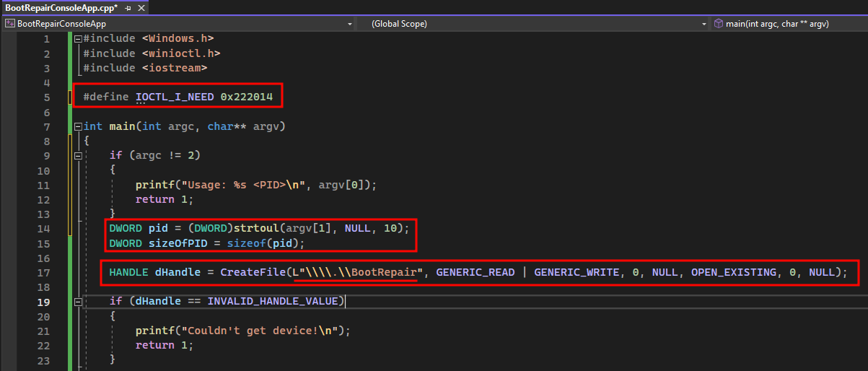868x371 pixels.
Task: Click line number 17 in the gutter
Action: click(43, 273)
